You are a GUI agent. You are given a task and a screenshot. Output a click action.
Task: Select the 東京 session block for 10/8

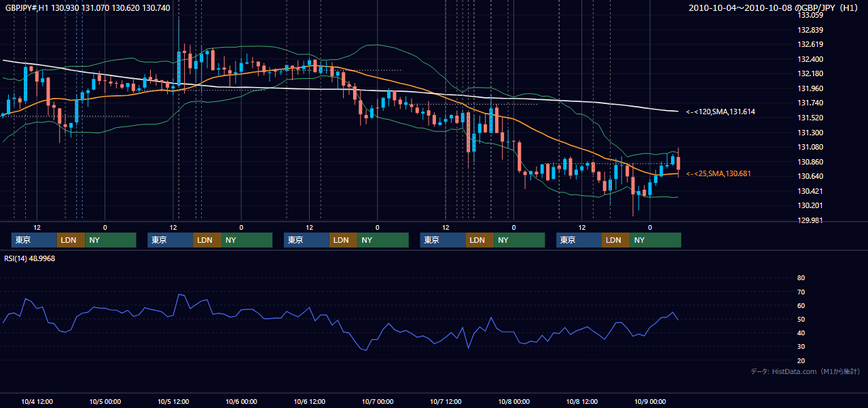(579, 240)
